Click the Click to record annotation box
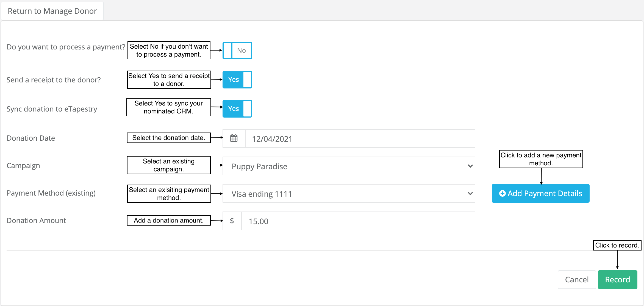 click(617, 245)
